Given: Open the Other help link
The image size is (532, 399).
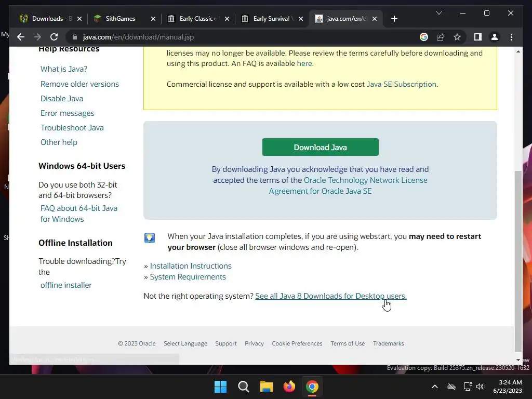Looking at the screenshot, I should click(59, 142).
